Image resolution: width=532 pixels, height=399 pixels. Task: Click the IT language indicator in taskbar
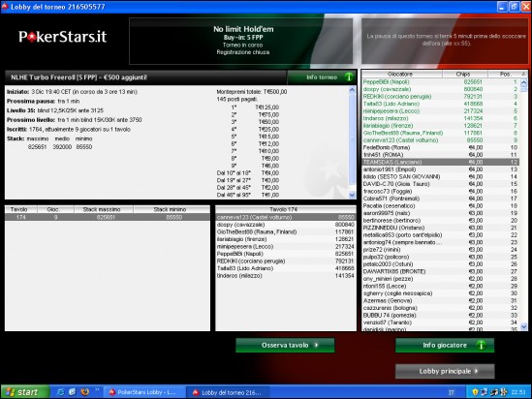pos(451,392)
